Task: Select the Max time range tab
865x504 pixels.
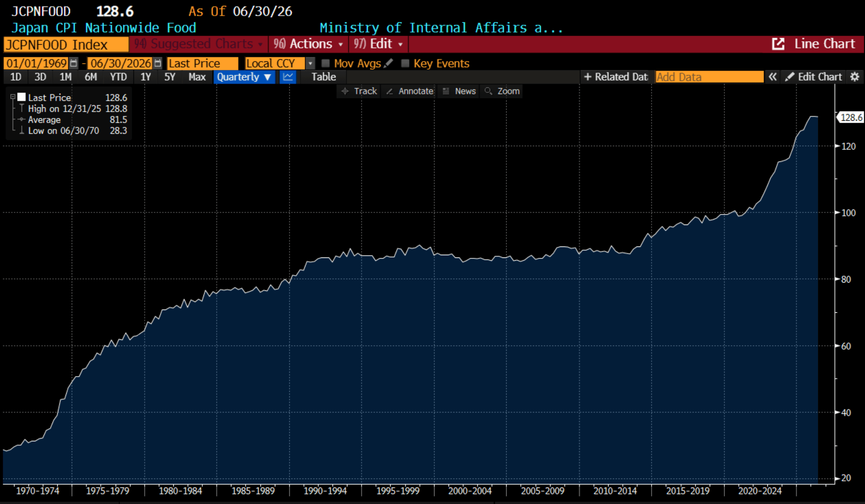Action: tap(197, 77)
